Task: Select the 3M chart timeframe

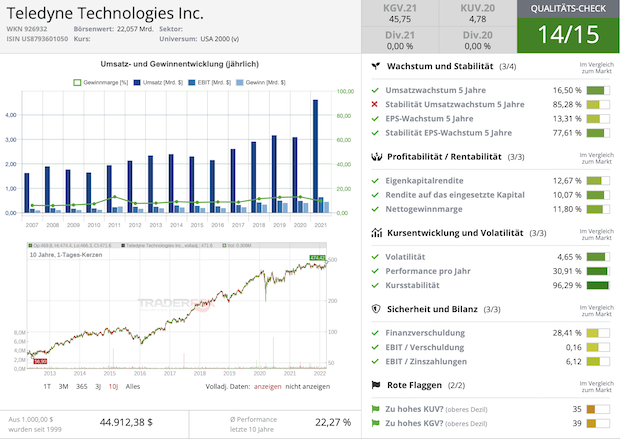Action: point(63,386)
